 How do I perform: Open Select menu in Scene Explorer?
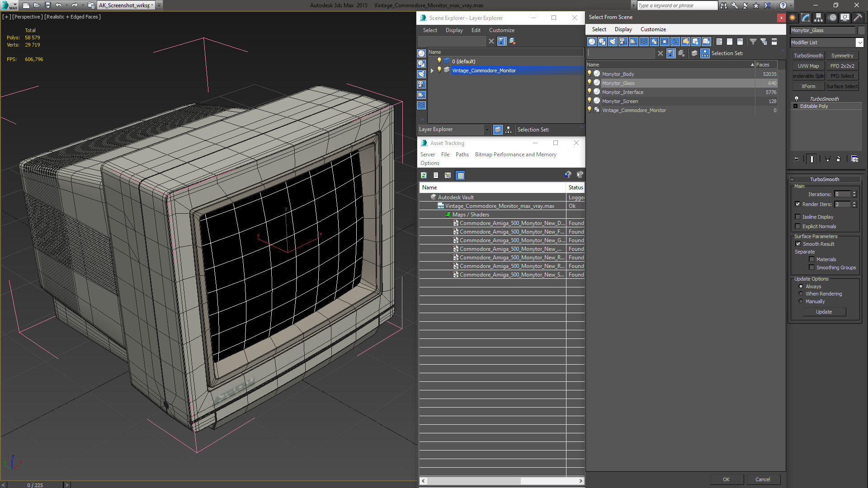point(430,30)
